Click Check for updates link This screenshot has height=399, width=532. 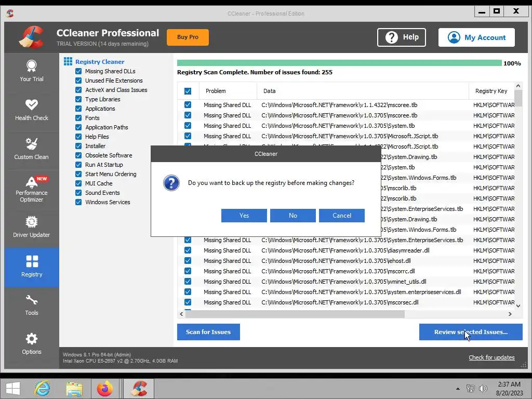point(491,357)
